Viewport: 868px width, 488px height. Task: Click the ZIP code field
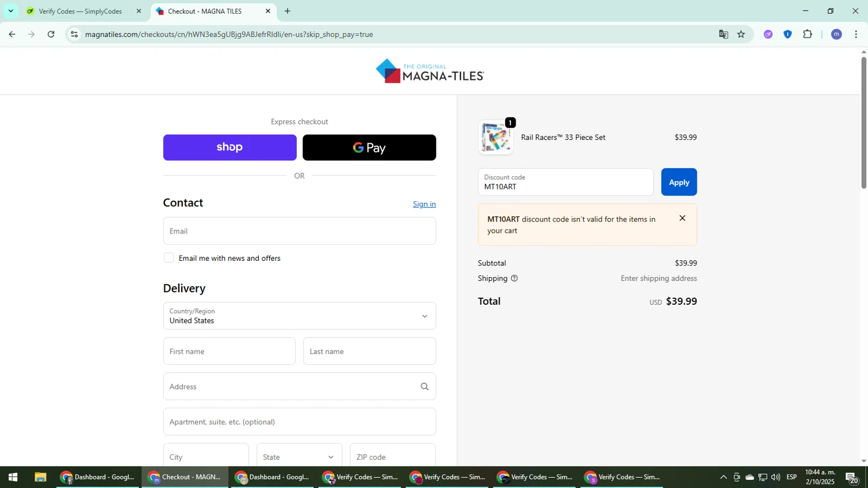point(393,456)
